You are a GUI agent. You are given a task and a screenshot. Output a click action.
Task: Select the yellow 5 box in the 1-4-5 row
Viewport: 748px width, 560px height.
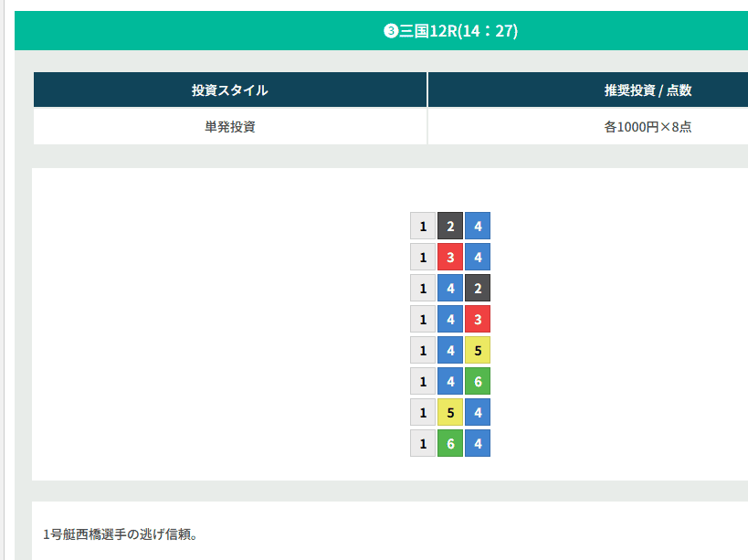point(478,350)
